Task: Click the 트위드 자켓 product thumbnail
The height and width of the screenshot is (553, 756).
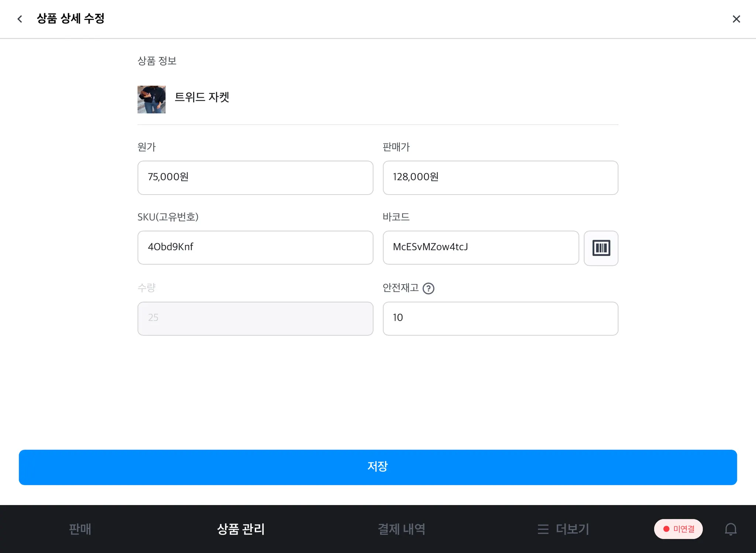Action: [x=151, y=99]
